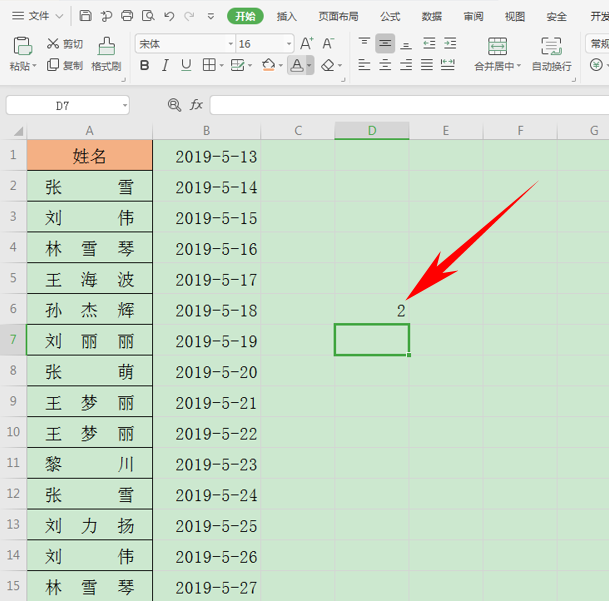Open the 视图 tab

515,16
